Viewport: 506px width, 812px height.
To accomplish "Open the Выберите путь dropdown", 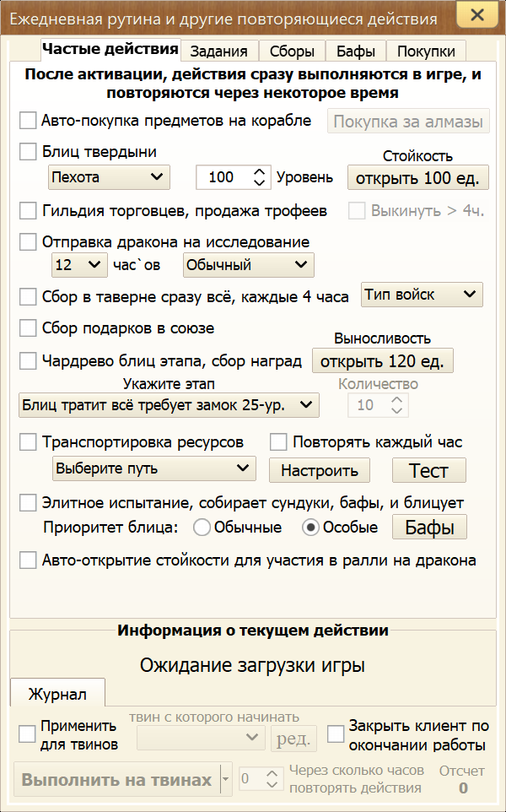I will (x=154, y=468).
